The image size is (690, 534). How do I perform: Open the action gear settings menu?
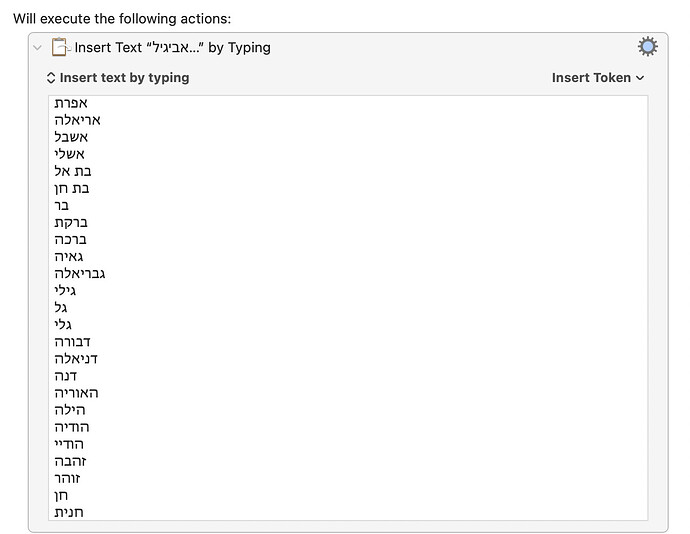click(x=647, y=46)
